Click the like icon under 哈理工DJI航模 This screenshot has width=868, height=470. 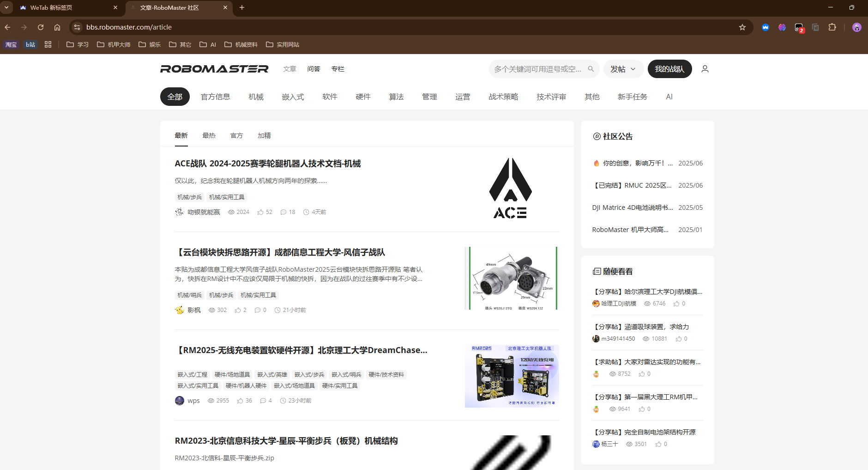pos(676,304)
